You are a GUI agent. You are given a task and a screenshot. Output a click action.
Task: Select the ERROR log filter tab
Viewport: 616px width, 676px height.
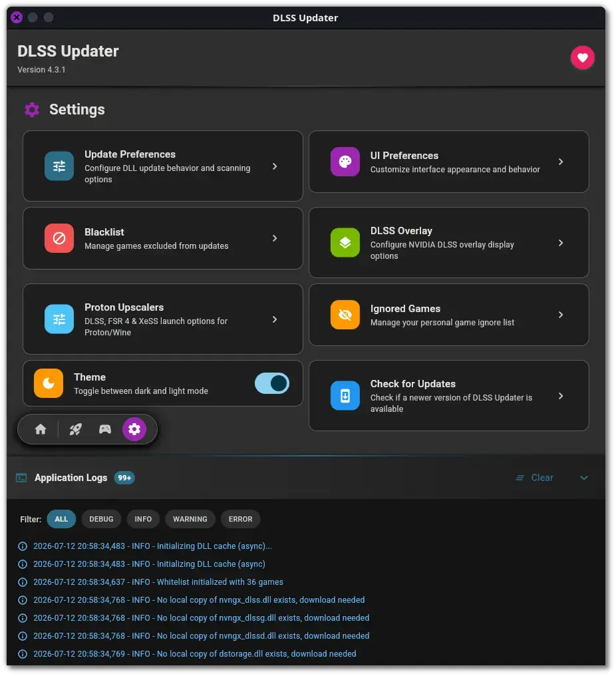tap(241, 519)
